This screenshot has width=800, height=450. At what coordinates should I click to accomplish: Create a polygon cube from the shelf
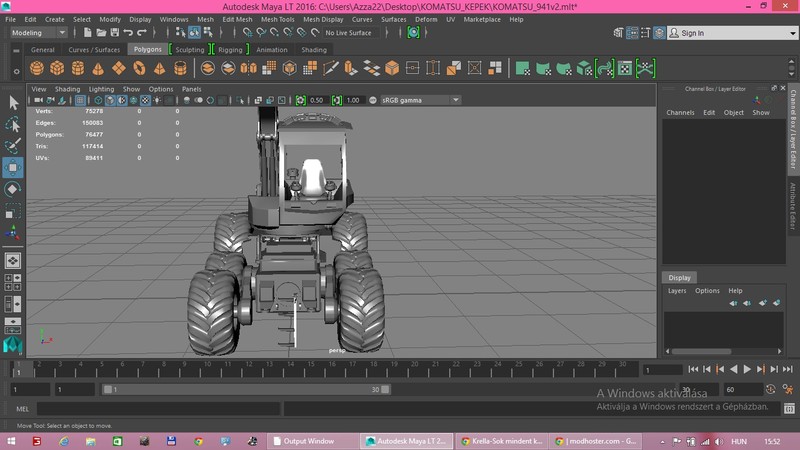57,68
